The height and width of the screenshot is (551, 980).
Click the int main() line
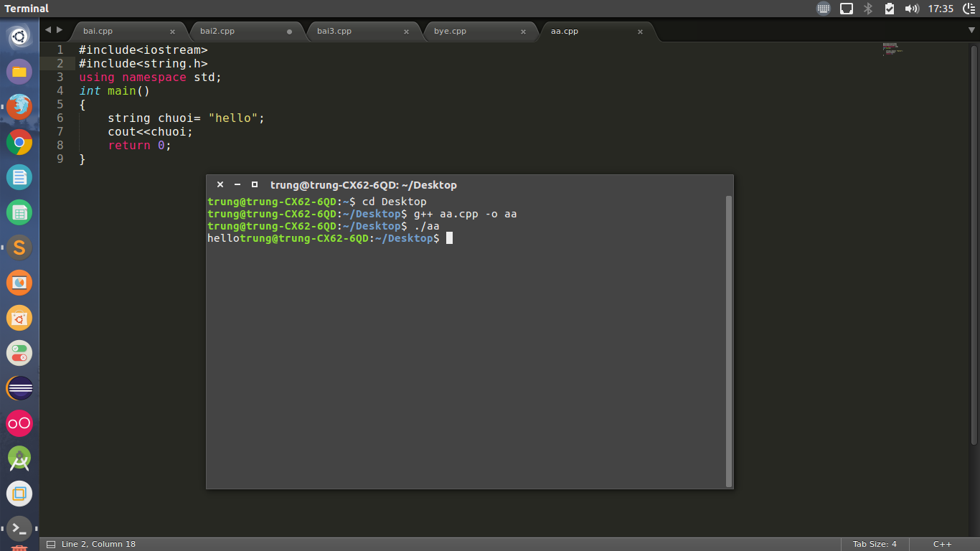click(x=115, y=90)
